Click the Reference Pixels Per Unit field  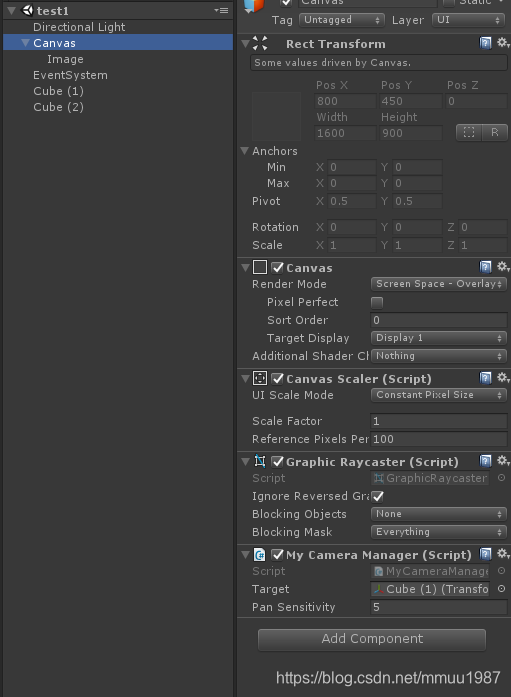tap(439, 439)
